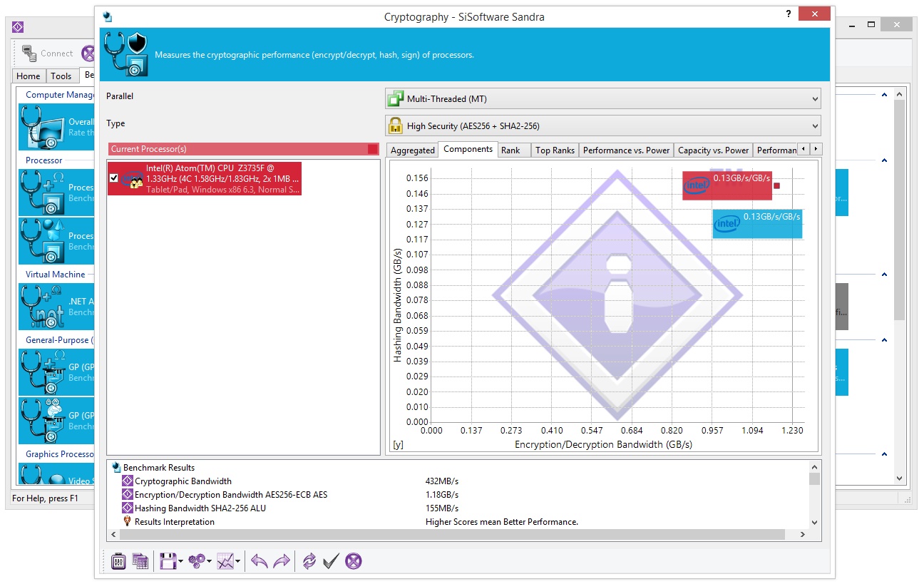This screenshot has width=924, height=584.
Task: Click the red Current Processor(s) color swatch
Action: pyautogui.click(x=373, y=149)
